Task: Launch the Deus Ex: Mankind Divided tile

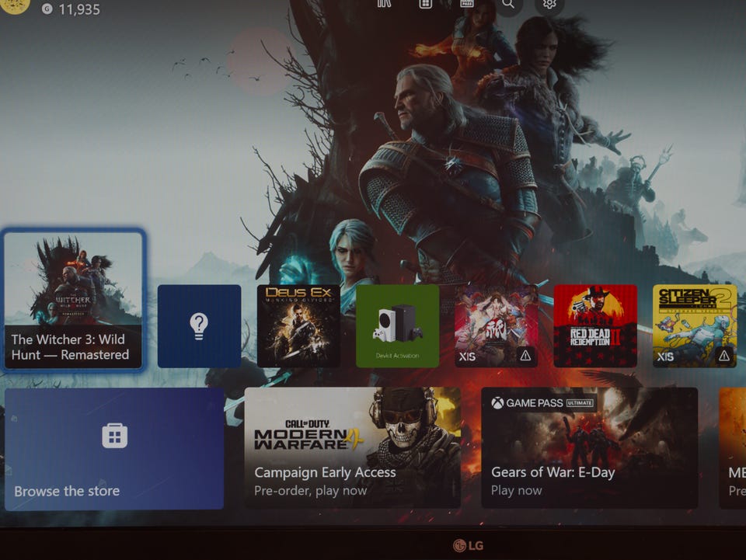Action: tap(298, 326)
